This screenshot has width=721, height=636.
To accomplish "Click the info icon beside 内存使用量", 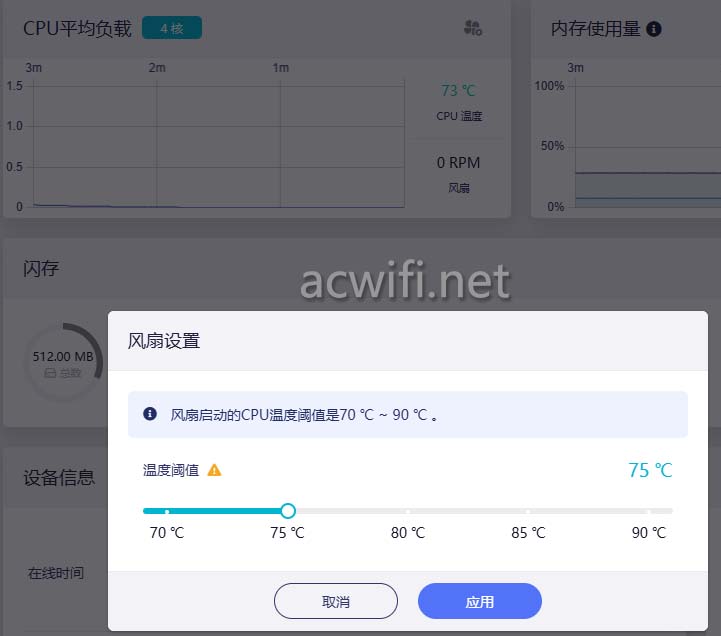I will pos(654,29).
